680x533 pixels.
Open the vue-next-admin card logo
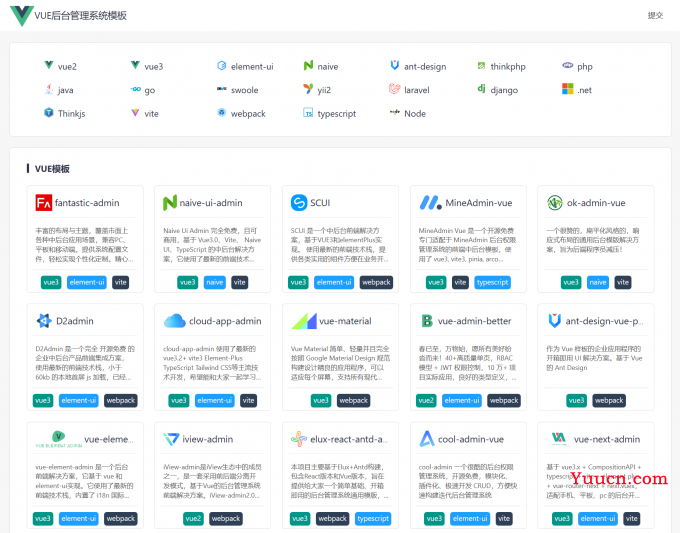559,439
